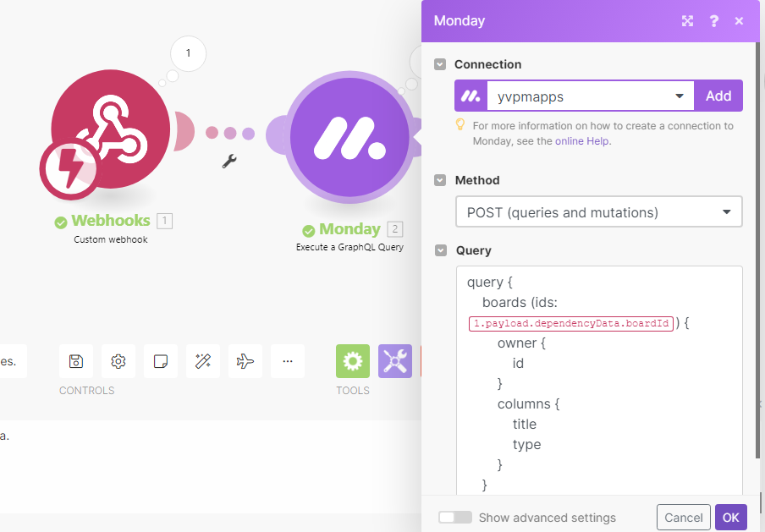
Task: Click the 'boards (ids:' line in query
Action: click(520, 303)
